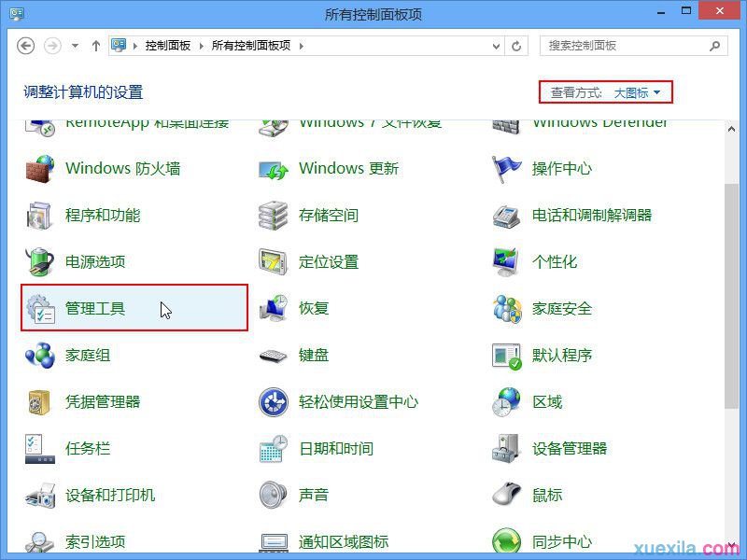Open the 大图标 view mode dropdown
Screen dimensions: 747x560
(637, 92)
